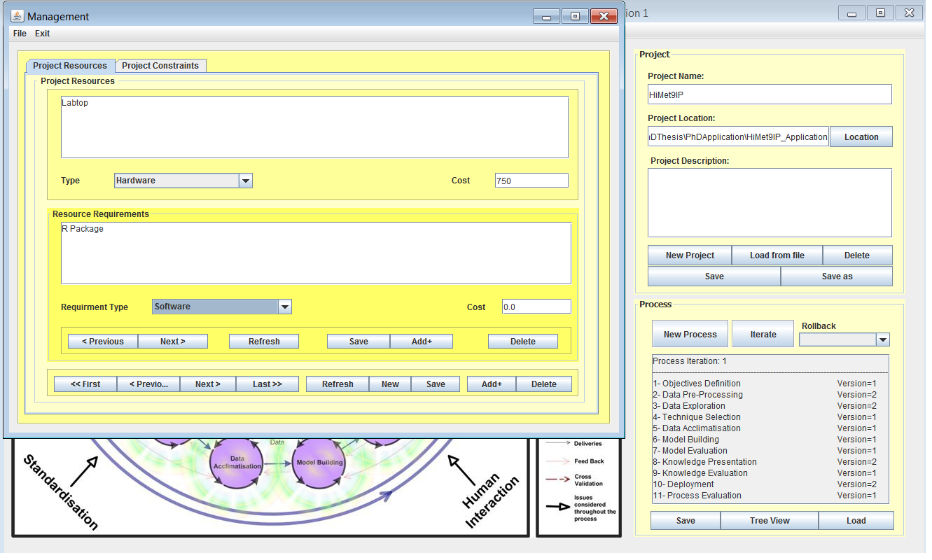
Task: Click the Model Building node in diagram
Action: pos(319,462)
